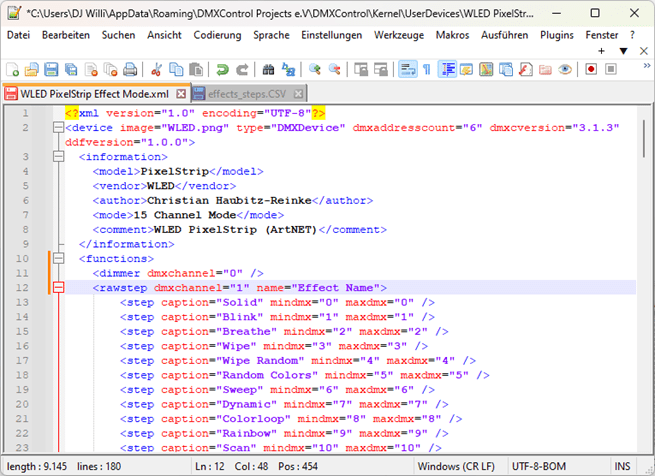Collapse the information block on line 3
Image resolution: width=655 pixels, height=476 pixels.
pos(58,157)
